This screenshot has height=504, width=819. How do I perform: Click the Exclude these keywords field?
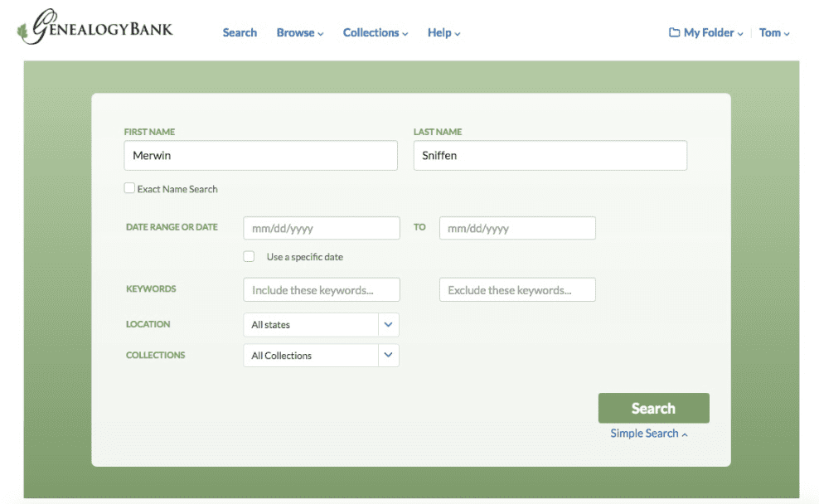(x=517, y=290)
